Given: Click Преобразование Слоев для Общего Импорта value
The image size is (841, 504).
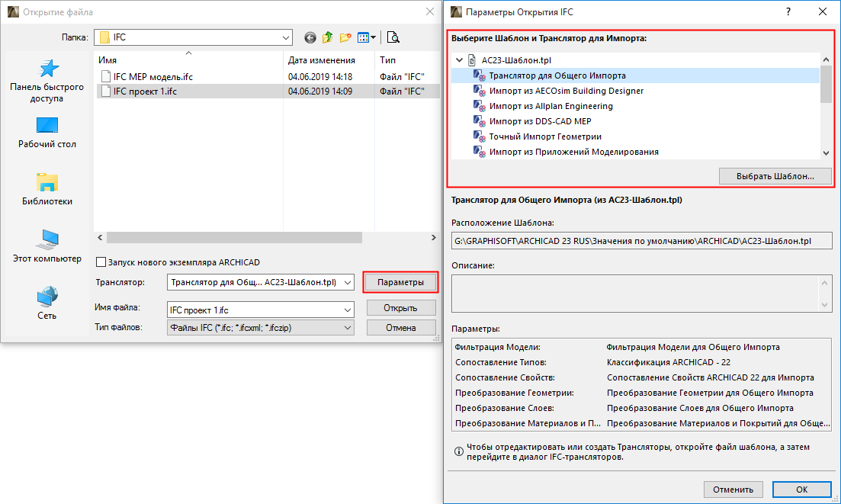Looking at the screenshot, I should [x=700, y=408].
